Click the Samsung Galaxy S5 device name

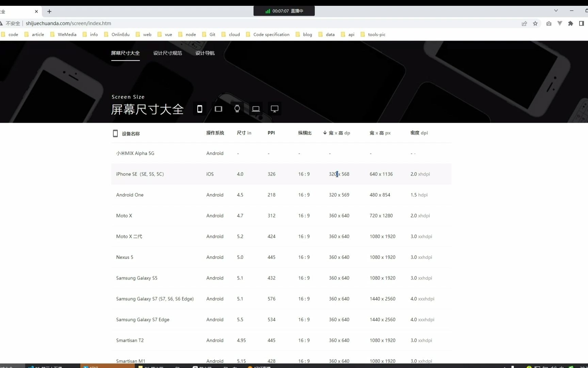pos(137,278)
